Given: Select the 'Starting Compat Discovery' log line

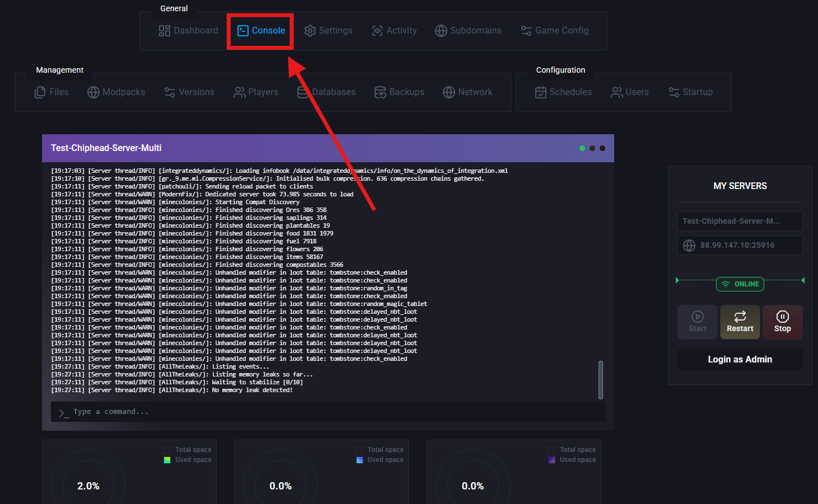Looking at the screenshot, I should [175, 202].
